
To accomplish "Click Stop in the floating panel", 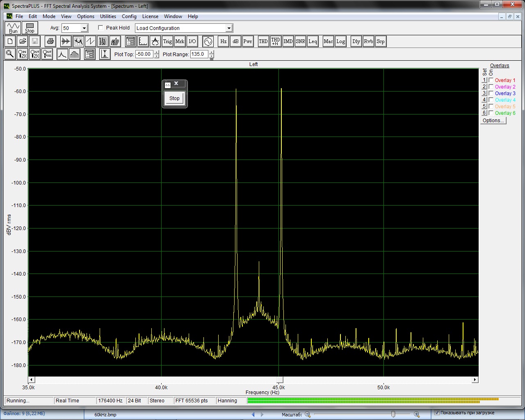I will click(x=174, y=98).
